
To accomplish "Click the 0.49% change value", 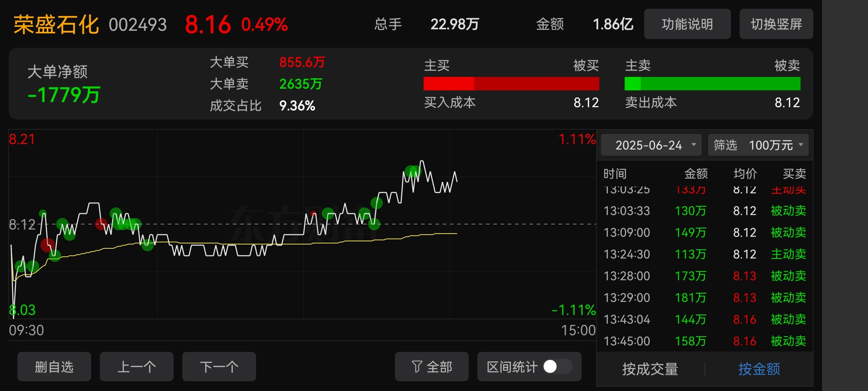I will (264, 25).
